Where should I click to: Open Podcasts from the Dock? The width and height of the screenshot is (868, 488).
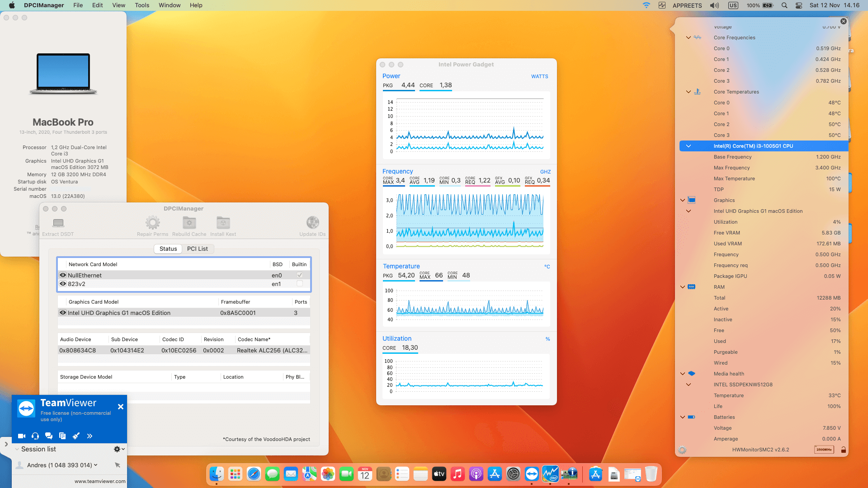(x=476, y=474)
